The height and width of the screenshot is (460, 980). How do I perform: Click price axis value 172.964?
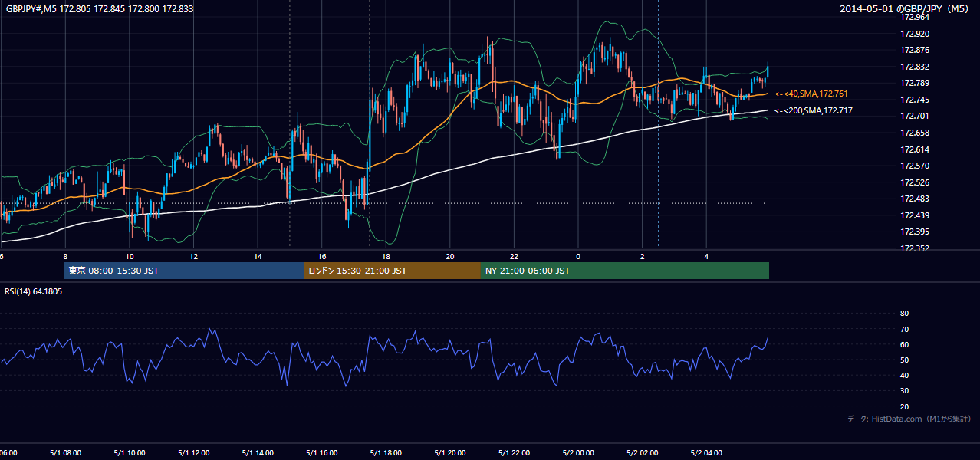[914, 17]
